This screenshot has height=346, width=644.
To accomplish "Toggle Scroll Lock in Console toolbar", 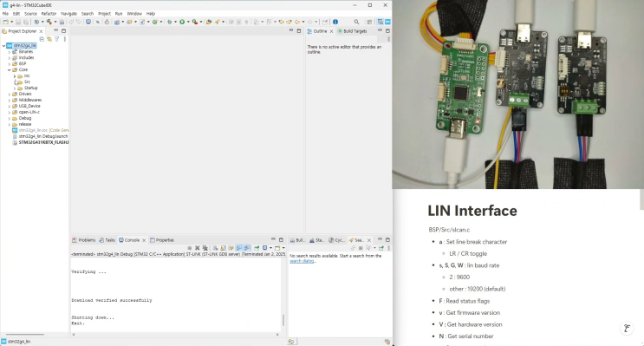I will click(x=223, y=248).
